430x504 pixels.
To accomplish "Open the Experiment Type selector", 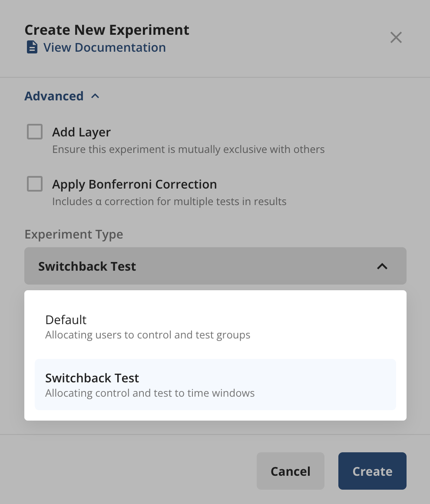I will pos(215,266).
